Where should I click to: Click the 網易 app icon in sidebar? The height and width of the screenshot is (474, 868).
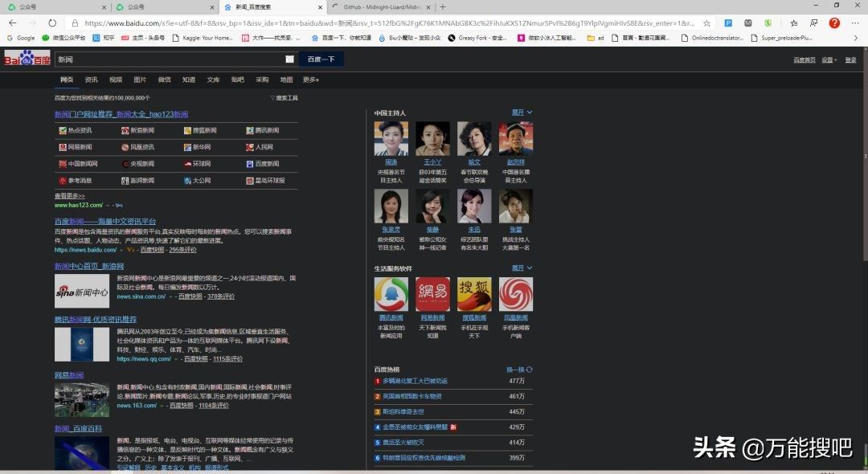click(432, 294)
